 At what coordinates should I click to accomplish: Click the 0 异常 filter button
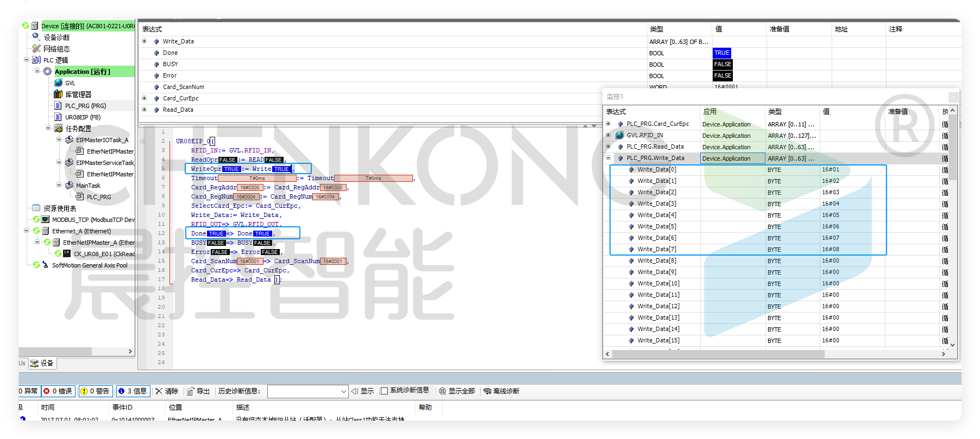(29, 391)
